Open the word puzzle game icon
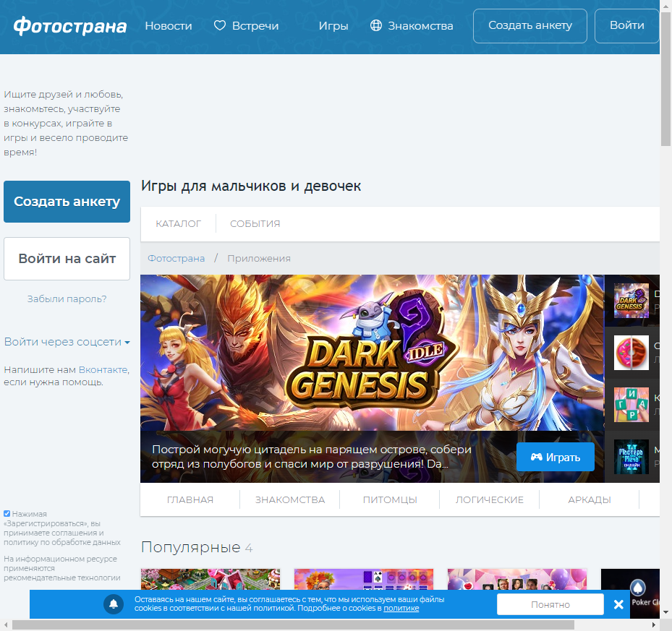The width and height of the screenshot is (672, 631). 631,405
